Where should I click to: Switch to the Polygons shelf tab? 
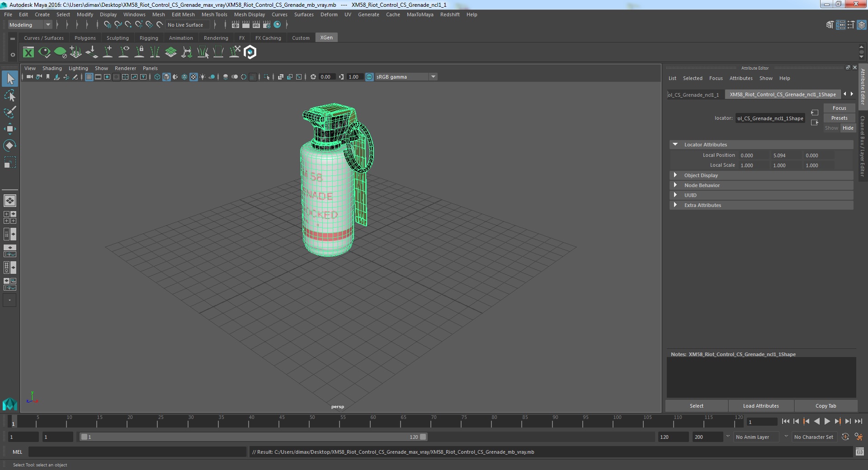point(85,38)
